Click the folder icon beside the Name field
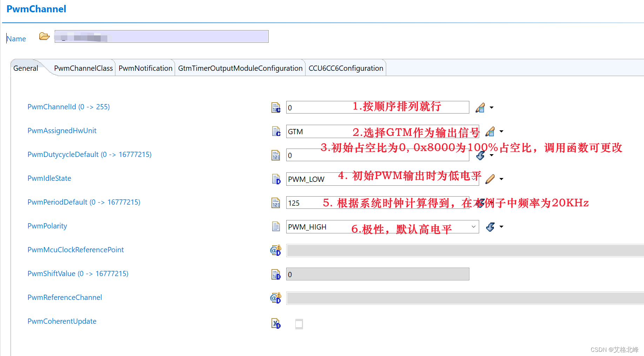Screen dimensions: 644x356 (44, 36)
